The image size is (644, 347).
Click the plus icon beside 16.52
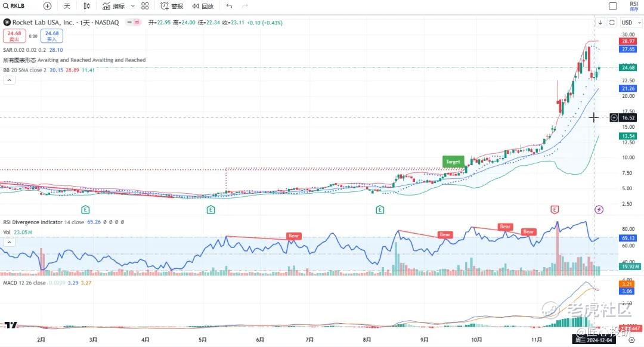coord(614,118)
